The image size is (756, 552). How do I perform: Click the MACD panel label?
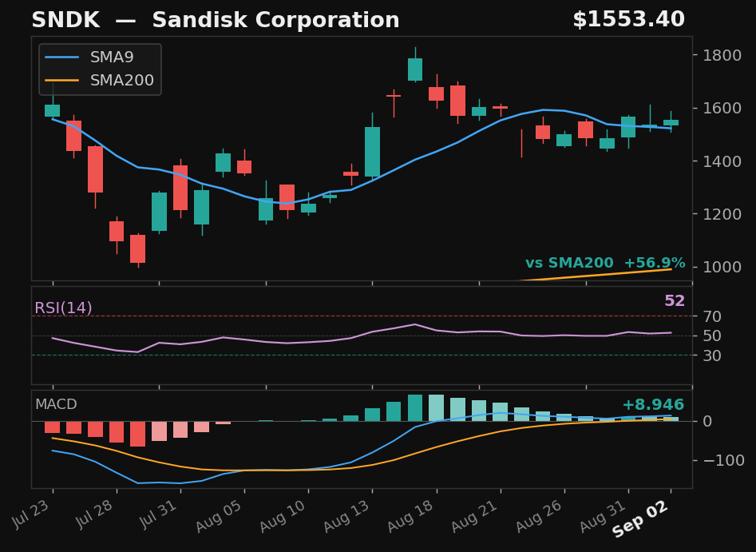[x=56, y=404]
